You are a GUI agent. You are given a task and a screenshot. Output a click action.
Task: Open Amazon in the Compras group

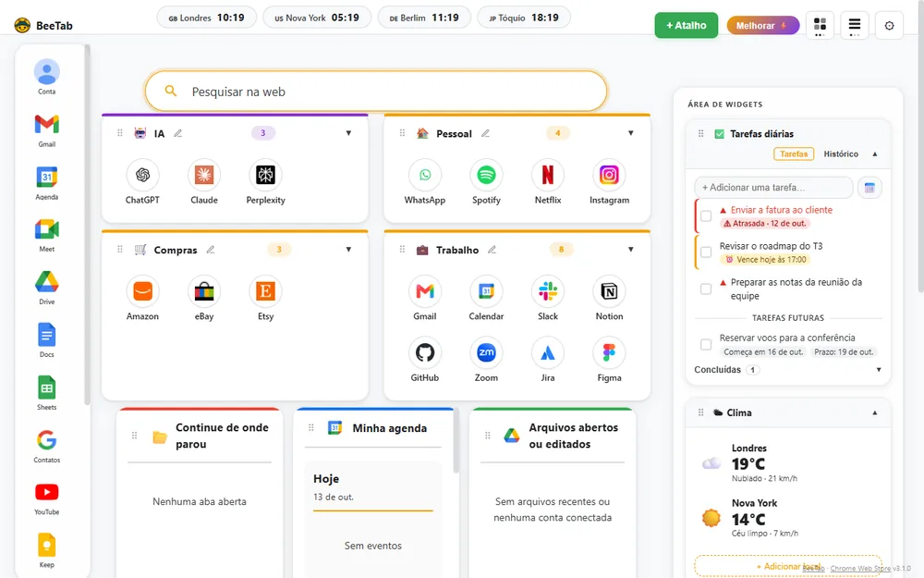pyautogui.click(x=142, y=291)
